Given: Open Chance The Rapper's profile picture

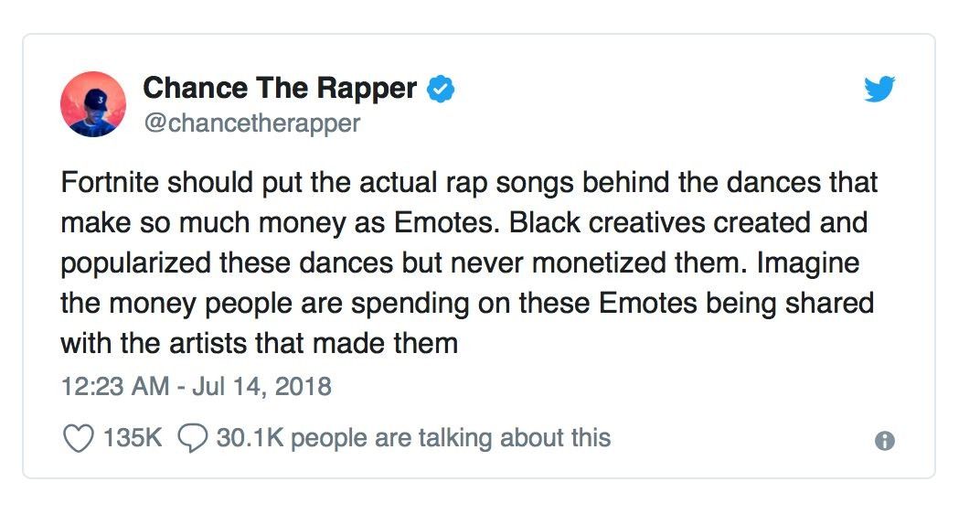Looking at the screenshot, I should click(93, 103).
